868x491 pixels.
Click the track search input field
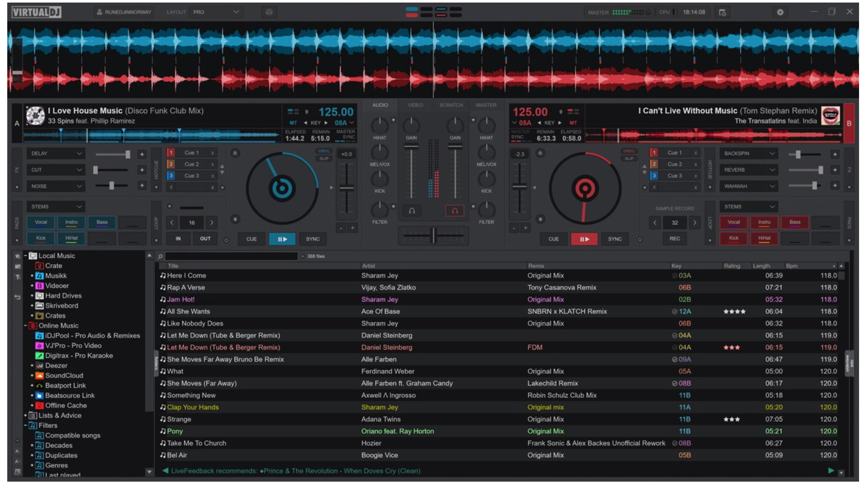(231, 256)
